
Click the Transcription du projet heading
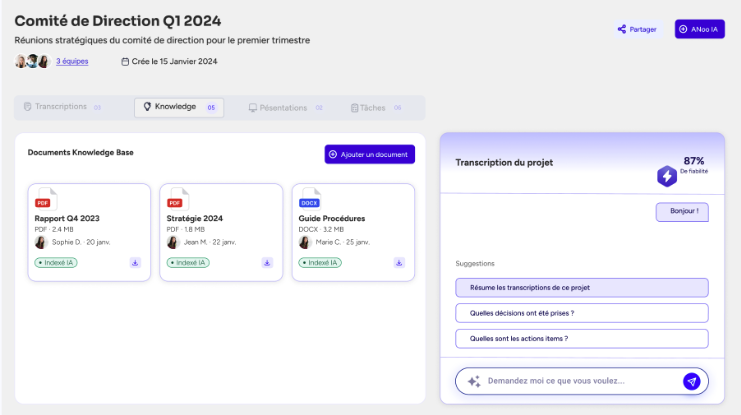[504, 163]
